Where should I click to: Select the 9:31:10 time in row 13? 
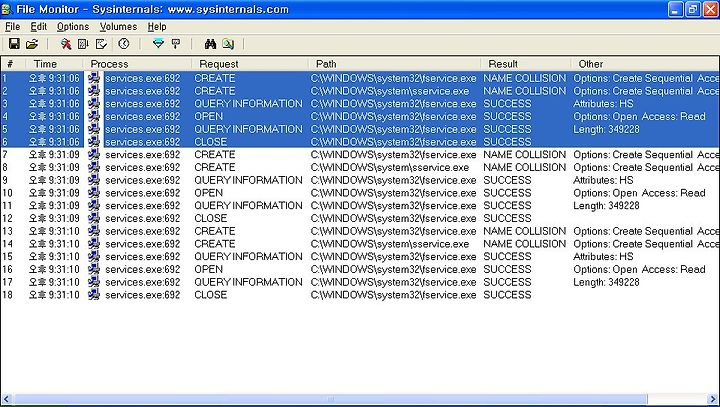point(54,231)
